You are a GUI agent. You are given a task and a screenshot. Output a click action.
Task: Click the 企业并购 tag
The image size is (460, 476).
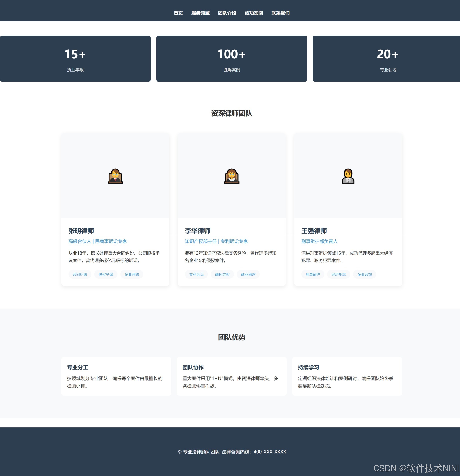point(132,274)
